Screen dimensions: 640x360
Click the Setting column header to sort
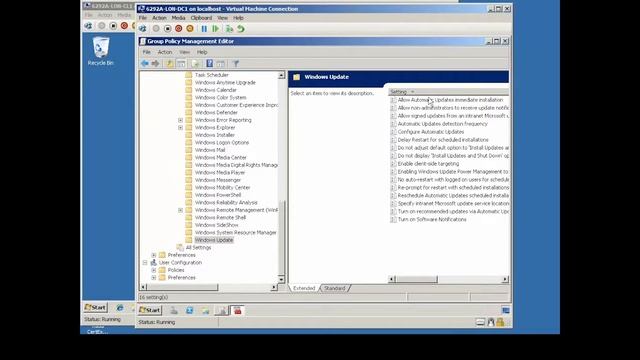pos(449,92)
